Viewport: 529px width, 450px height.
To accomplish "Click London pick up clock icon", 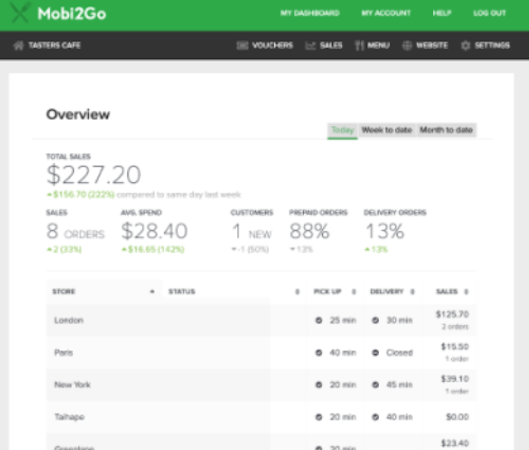I will pyautogui.click(x=318, y=320).
